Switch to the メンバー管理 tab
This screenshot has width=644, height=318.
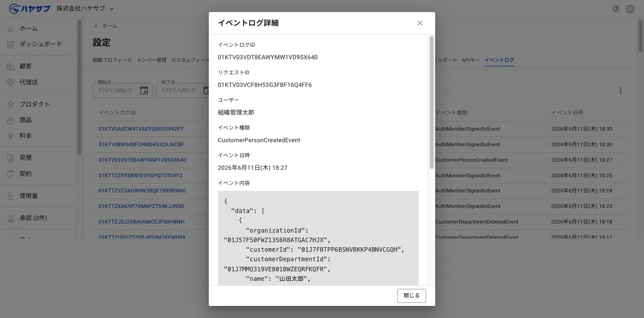pyautogui.click(x=151, y=60)
